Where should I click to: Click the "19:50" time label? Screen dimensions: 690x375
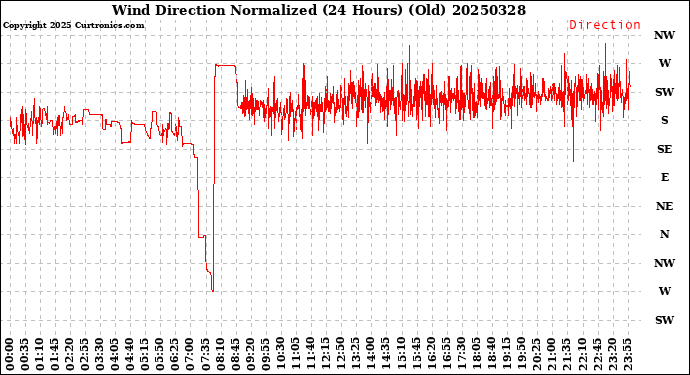[521, 354]
